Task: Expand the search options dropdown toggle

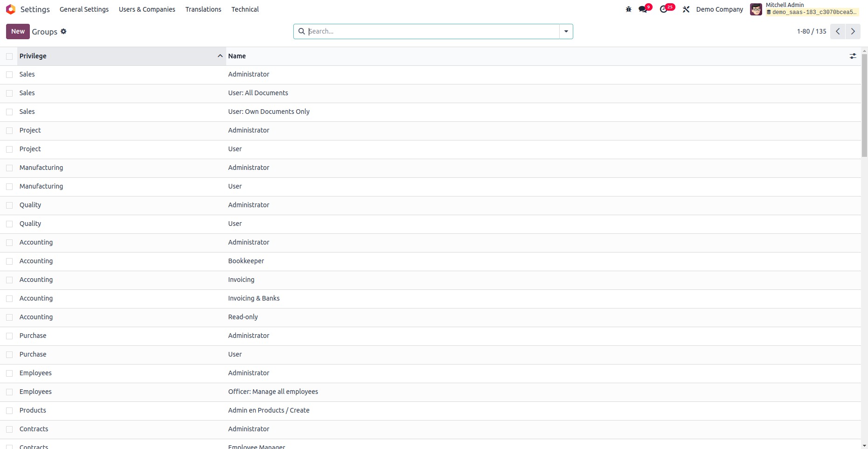Action: pyautogui.click(x=566, y=31)
